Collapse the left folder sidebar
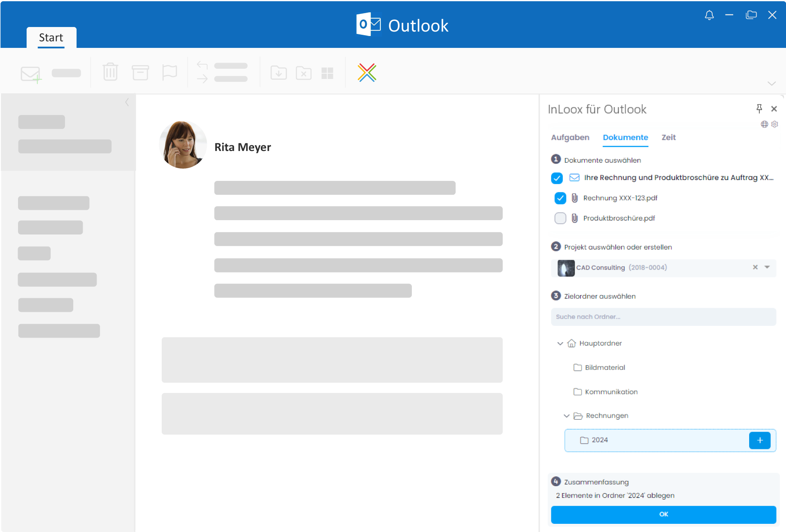Viewport: 786px width, 532px height. (127, 102)
